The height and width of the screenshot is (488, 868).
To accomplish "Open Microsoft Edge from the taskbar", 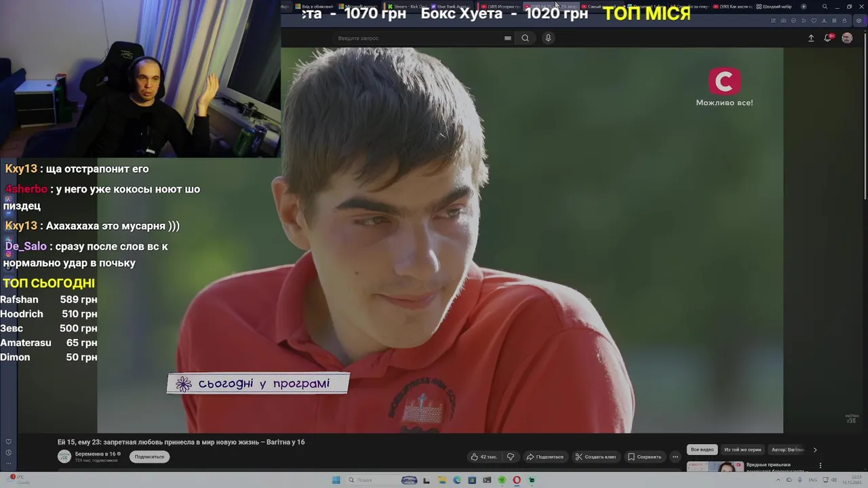I will [x=456, y=480].
